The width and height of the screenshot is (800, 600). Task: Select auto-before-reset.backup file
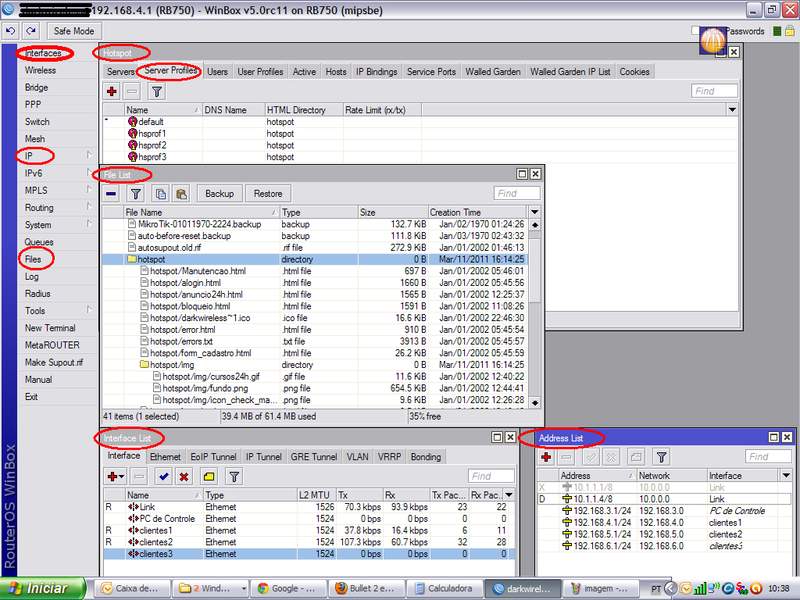[314, 236]
